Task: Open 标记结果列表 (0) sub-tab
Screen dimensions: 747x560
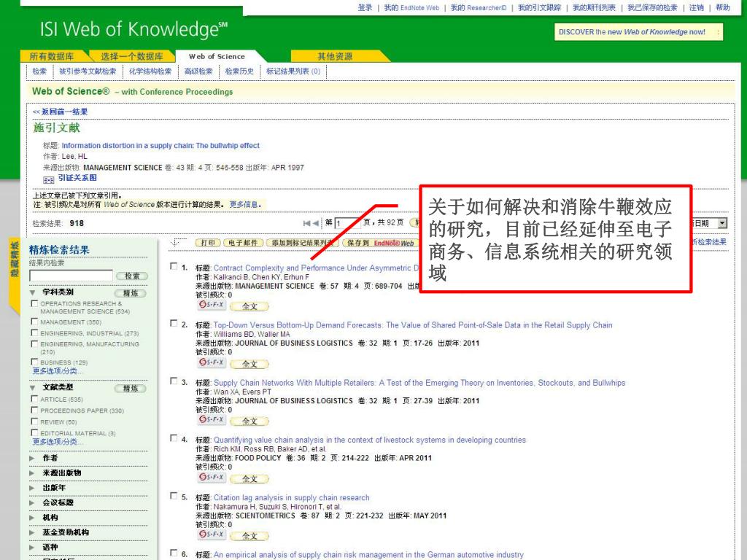Action: click(x=293, y=71)
